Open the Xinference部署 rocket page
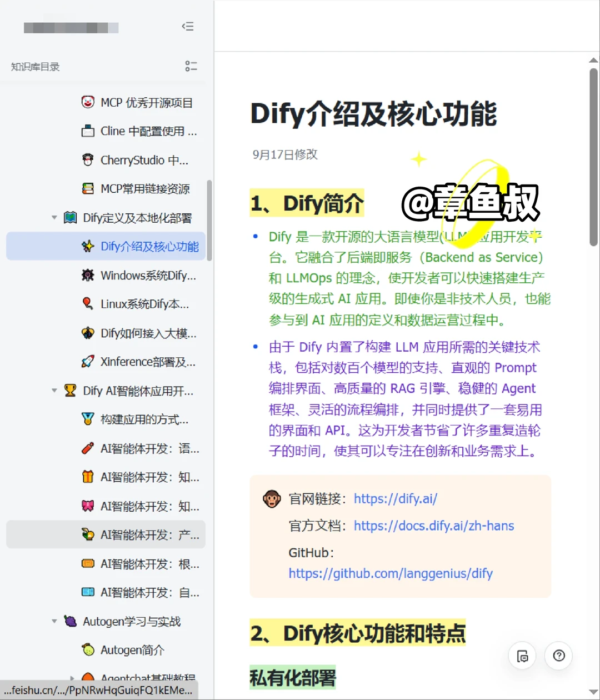The height and width of the screenshot is (700, 600). (147, 362)
